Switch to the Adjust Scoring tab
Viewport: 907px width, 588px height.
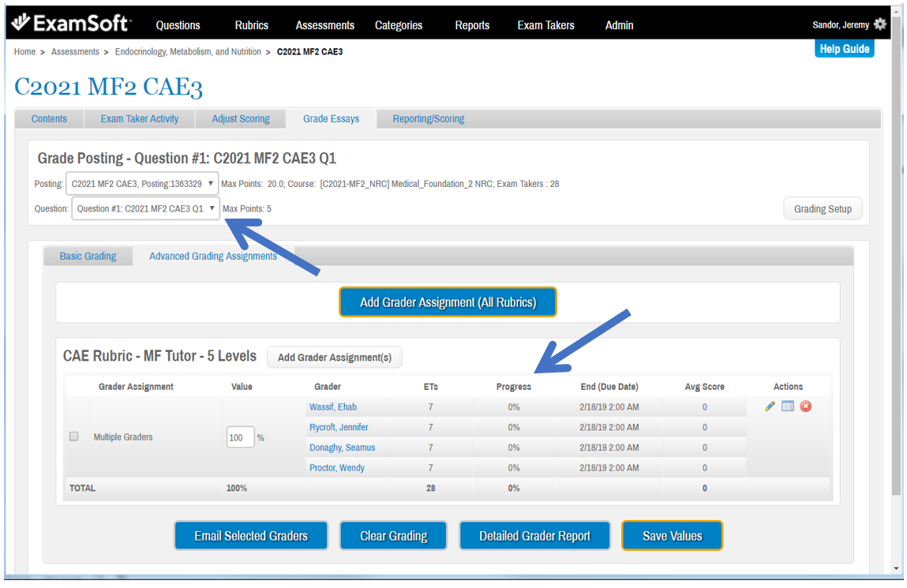pyautogui.click(x=241, y=118)
